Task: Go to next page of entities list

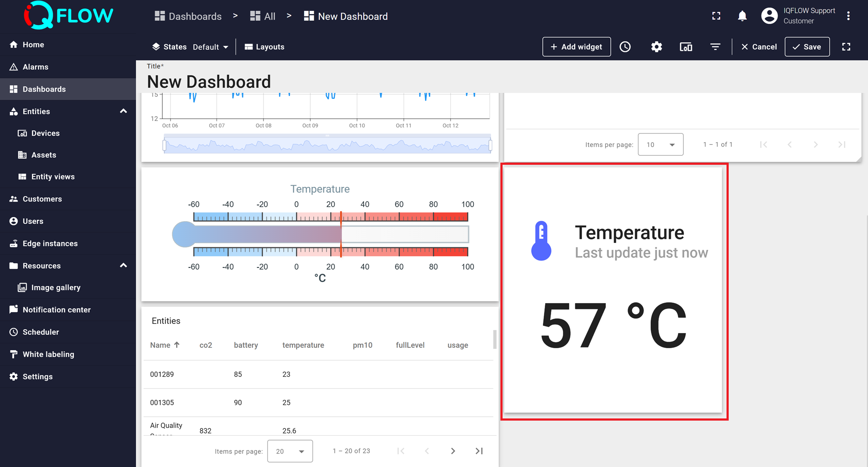Action: click(x=453, y=451)
